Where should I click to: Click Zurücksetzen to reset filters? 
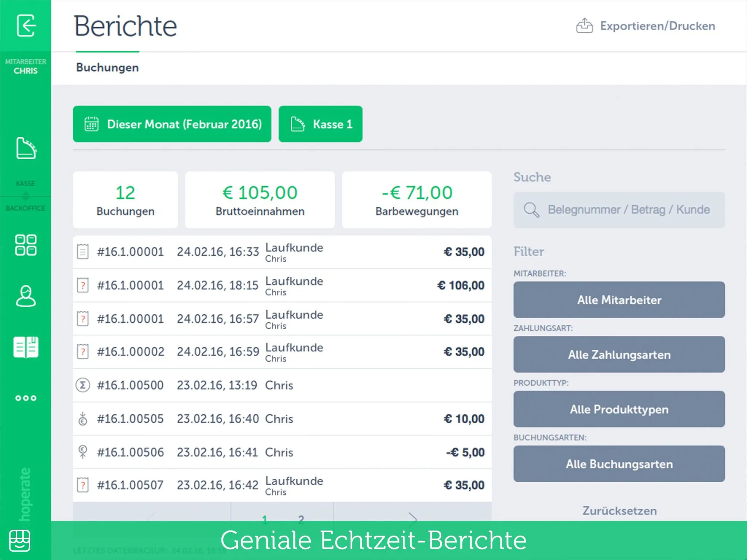click(x=619, y=511)
